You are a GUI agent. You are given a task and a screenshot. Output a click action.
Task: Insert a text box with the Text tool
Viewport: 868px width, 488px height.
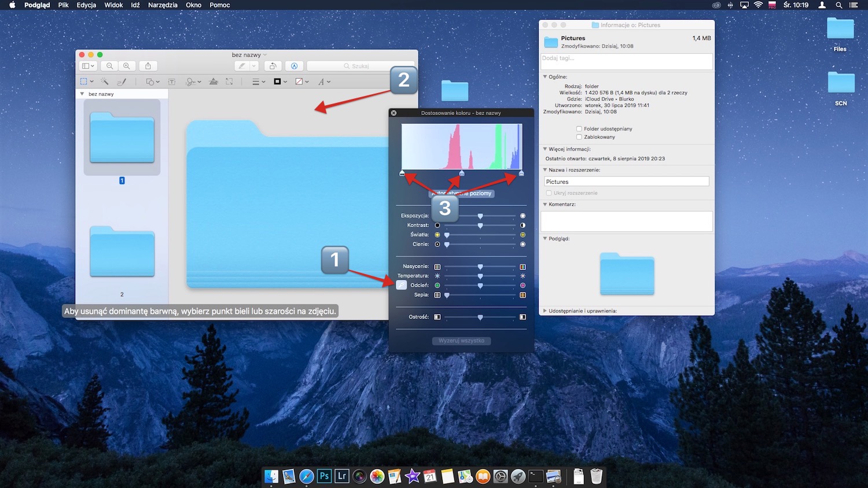pyautogui.click(x=172, y=81)
